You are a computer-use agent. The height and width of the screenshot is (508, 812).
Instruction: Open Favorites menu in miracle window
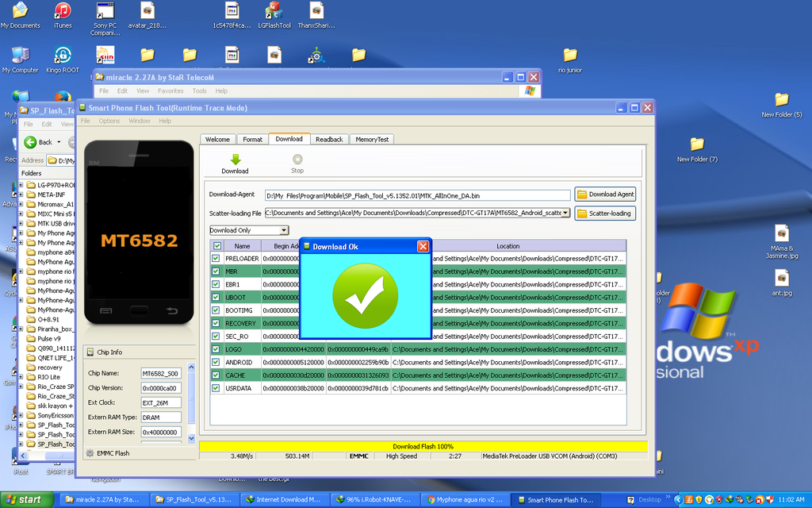click(x=170, y=90)
